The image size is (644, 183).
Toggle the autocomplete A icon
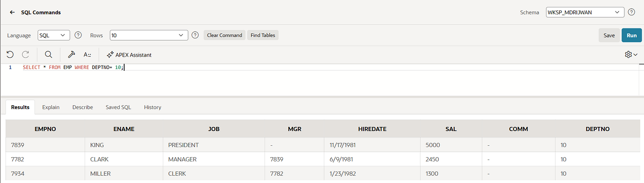click(87, 55)
